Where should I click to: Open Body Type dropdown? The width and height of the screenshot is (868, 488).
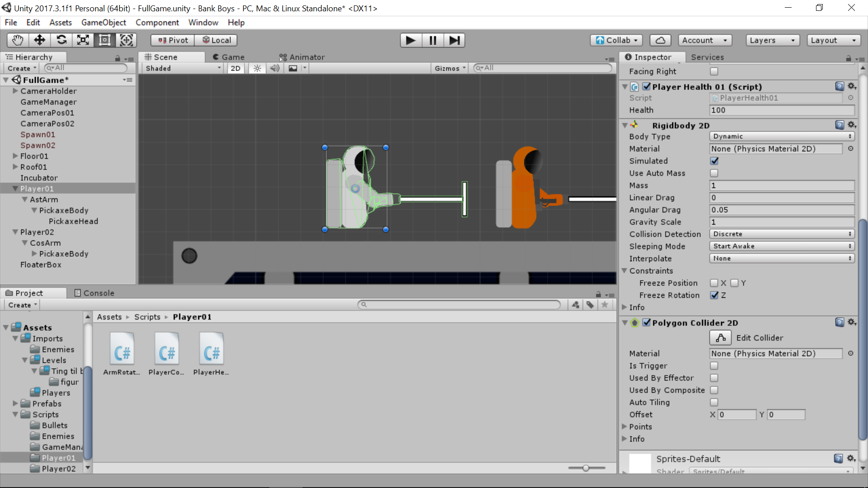(782, 136)
